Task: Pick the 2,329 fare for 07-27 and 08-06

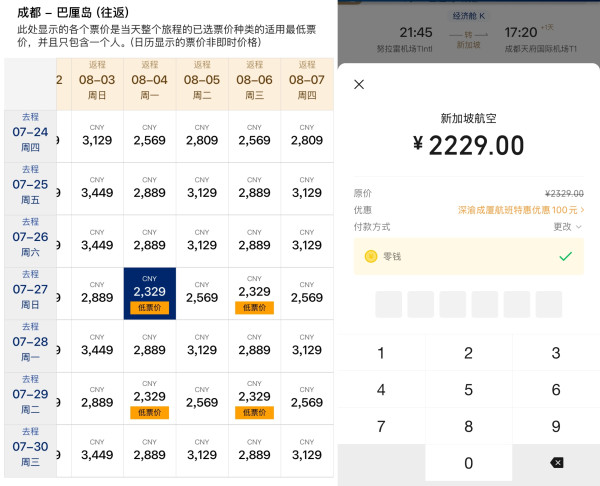Action: [254, 294]
